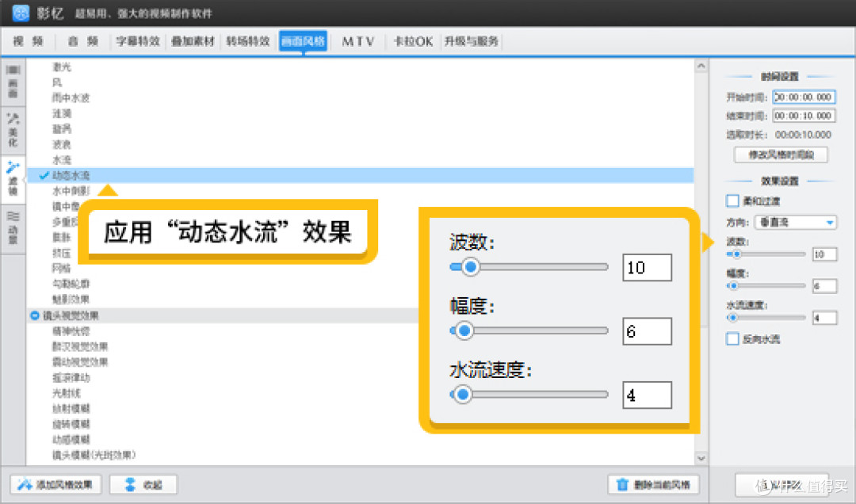Screen dimensions: 856x504
Task: Enable the 反向水流 checkbox
Action: [732, 339]
